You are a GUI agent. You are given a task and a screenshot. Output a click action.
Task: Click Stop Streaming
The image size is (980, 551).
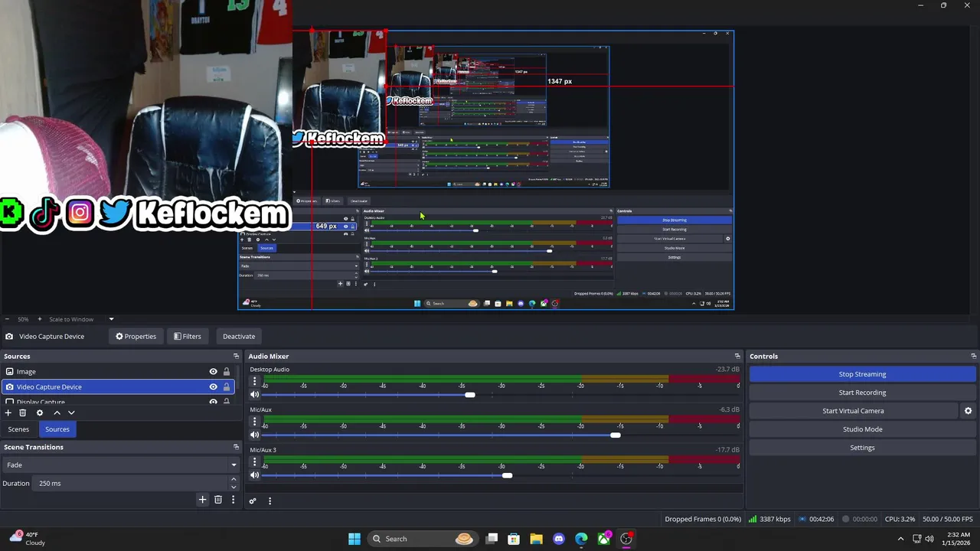pos(862,374)
